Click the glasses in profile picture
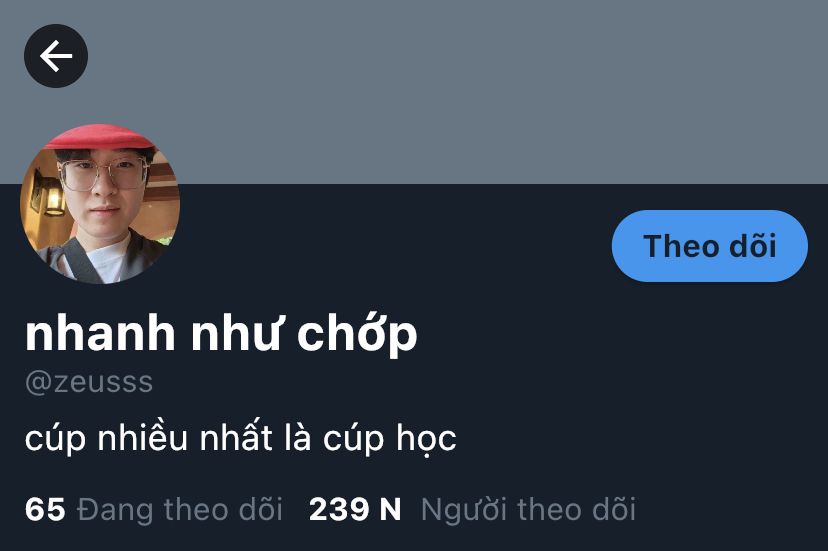Viewport: 828px width, 551px height. coord(104,174)
